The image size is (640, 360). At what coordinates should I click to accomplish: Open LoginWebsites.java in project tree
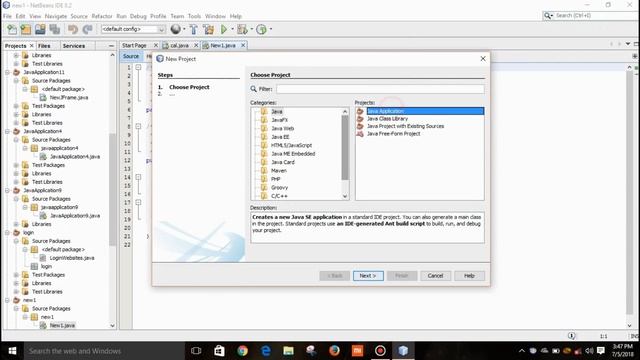72,258
